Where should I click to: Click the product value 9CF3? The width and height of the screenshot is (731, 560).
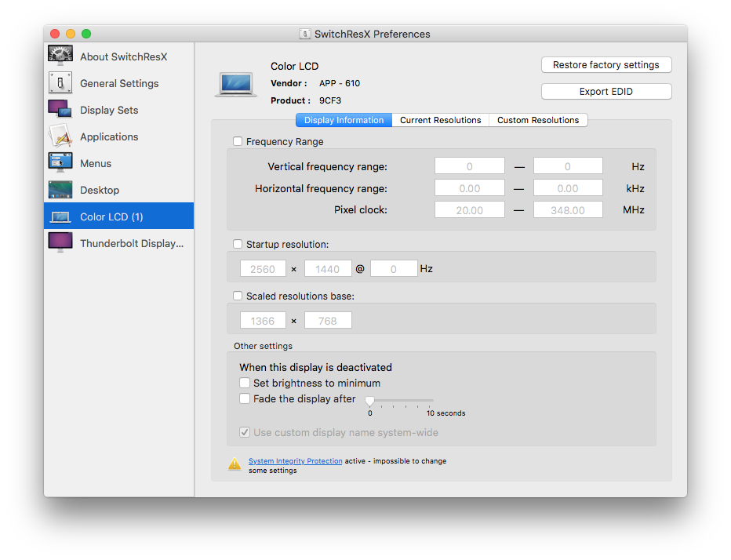click(x=330, y=100)
